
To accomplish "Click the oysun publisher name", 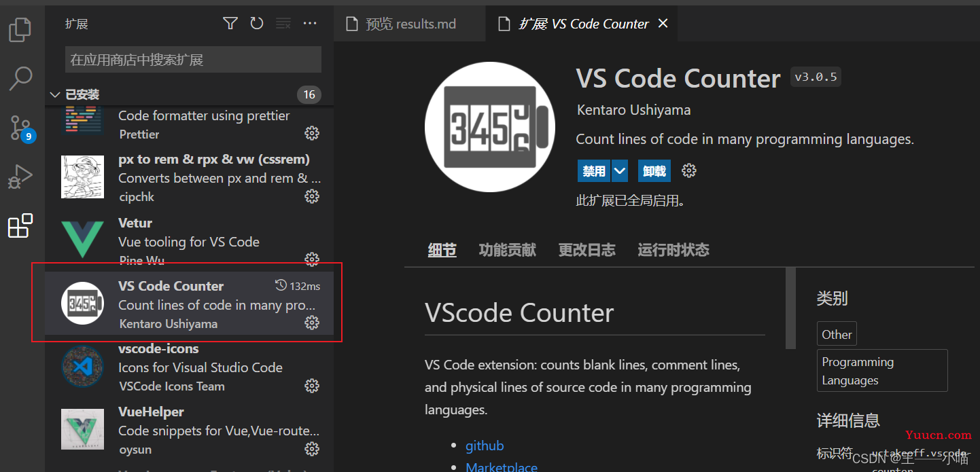I will tap(135, 450).
